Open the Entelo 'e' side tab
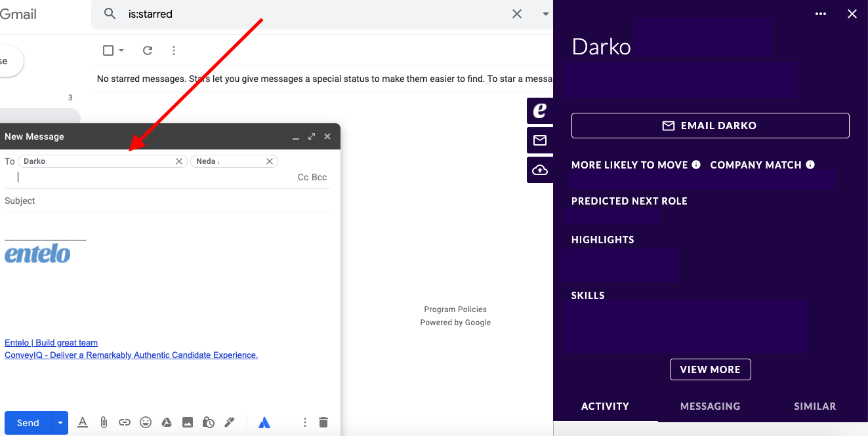The height and width of the screenshot is (436, 868). (x=540, y=111)
